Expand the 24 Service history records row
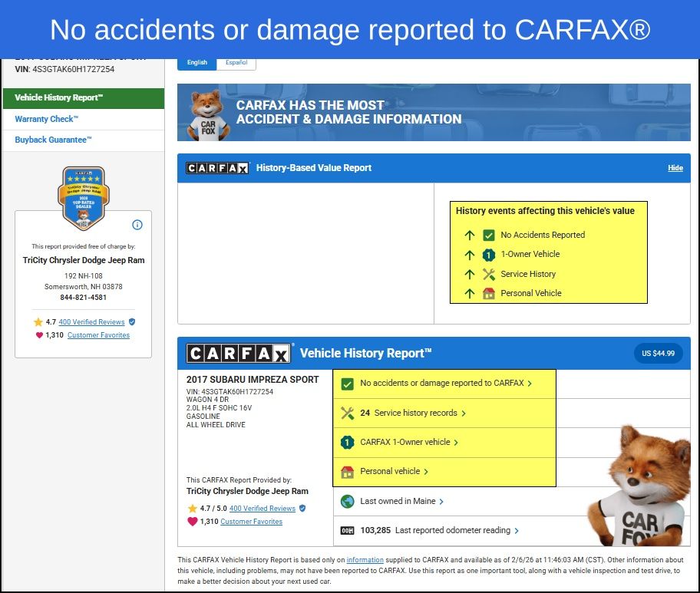The height and width of the screenshot is (593, 700). pyautogui.click(x=414, y=413)
